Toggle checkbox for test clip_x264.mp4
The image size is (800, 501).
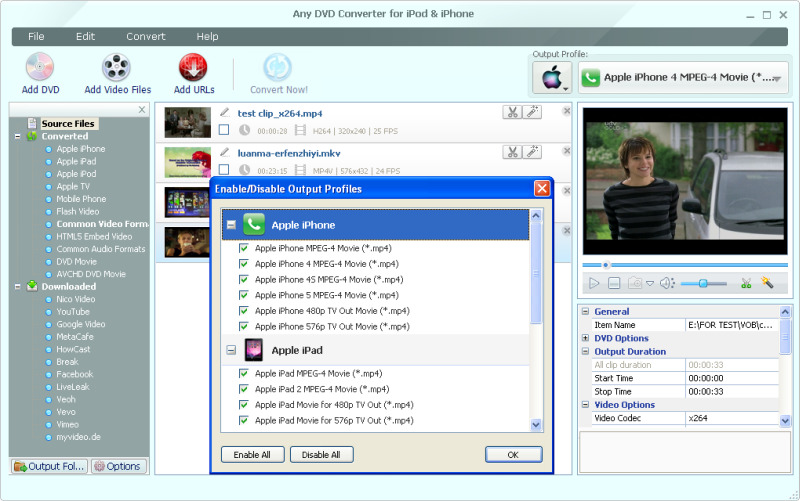223,130
